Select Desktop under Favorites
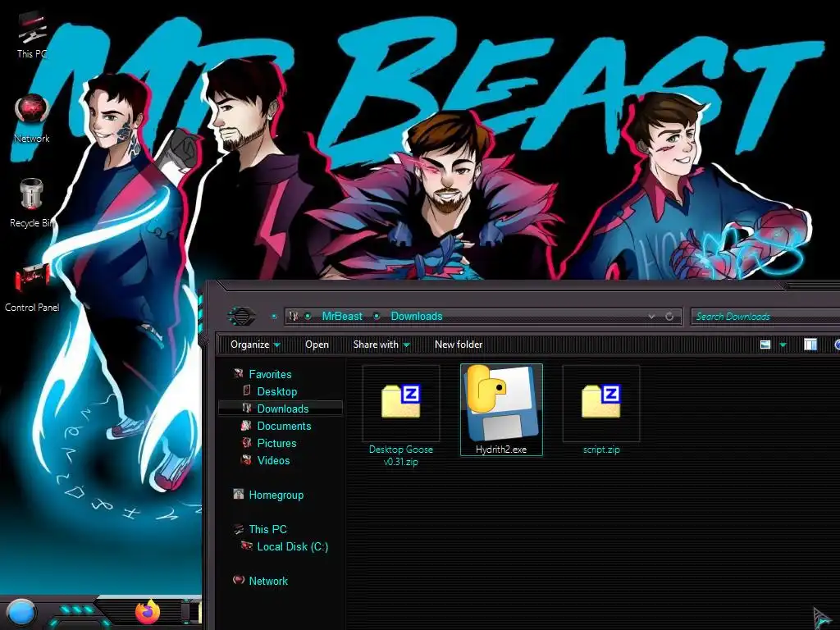The image size is (840, 630). pos(277,391)
